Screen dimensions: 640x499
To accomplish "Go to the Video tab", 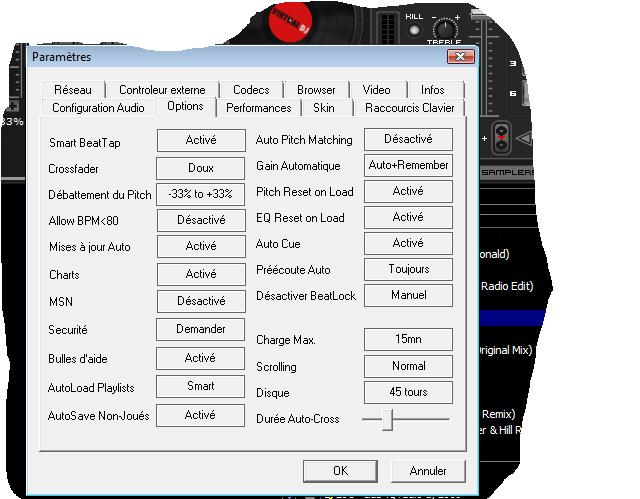I will [x=376, y=90].
